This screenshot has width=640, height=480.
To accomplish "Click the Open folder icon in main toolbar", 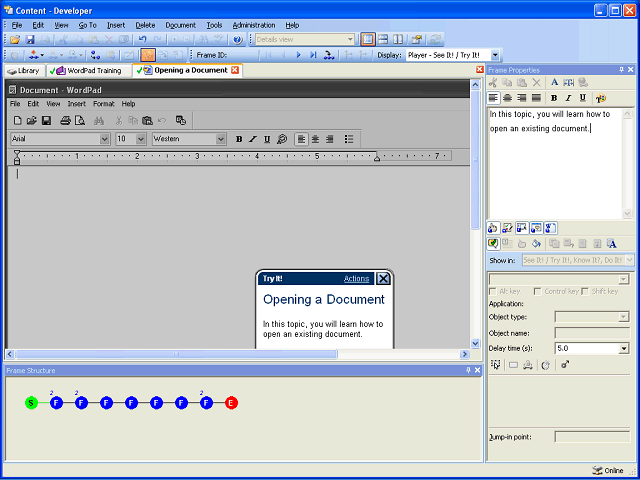I will [x=15, y=40].
